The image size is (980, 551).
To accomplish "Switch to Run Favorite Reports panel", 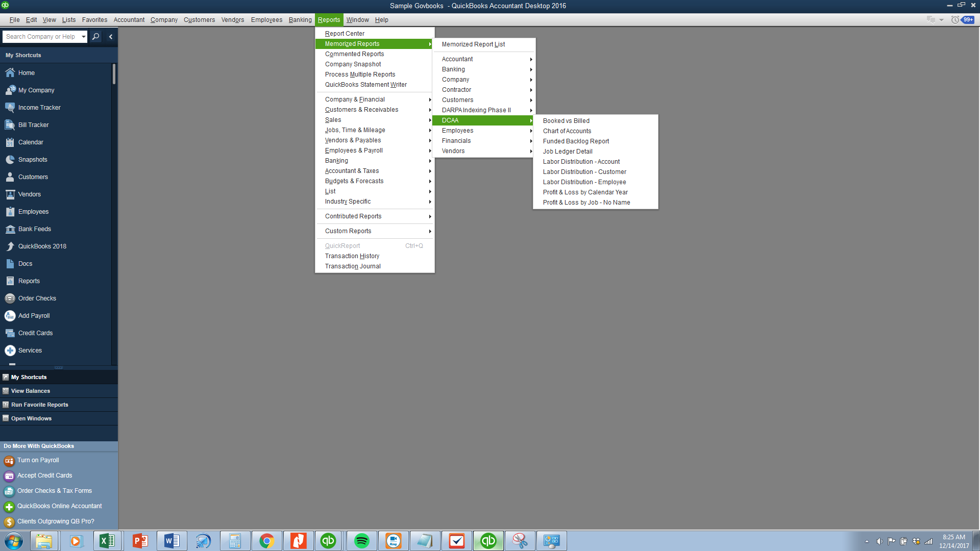I will tap(59, 405).
